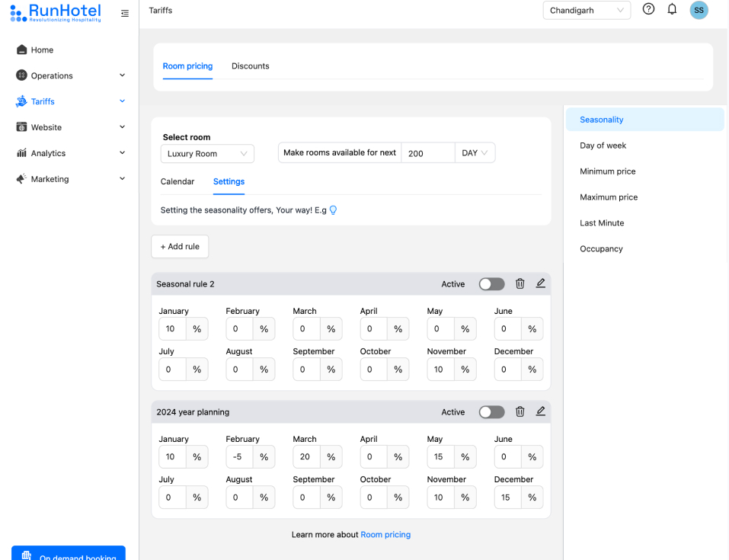
Task: Click January field in Seasonal rule 2
Action: [172, 329]
